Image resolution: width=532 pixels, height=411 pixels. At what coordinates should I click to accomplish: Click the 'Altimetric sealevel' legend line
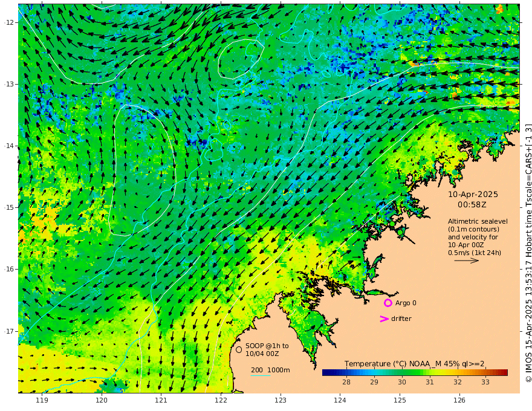[478, 221]
